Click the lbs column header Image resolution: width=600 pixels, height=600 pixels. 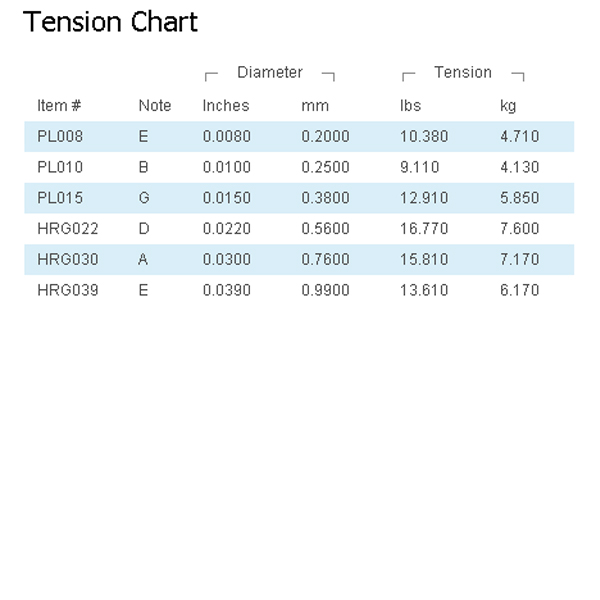pos(411,105)
